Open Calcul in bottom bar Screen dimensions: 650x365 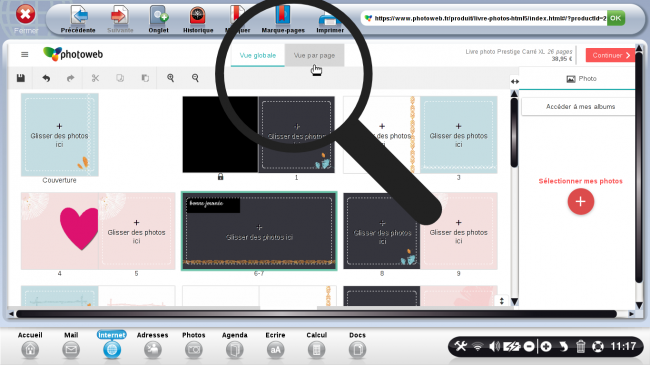(316, 344)
